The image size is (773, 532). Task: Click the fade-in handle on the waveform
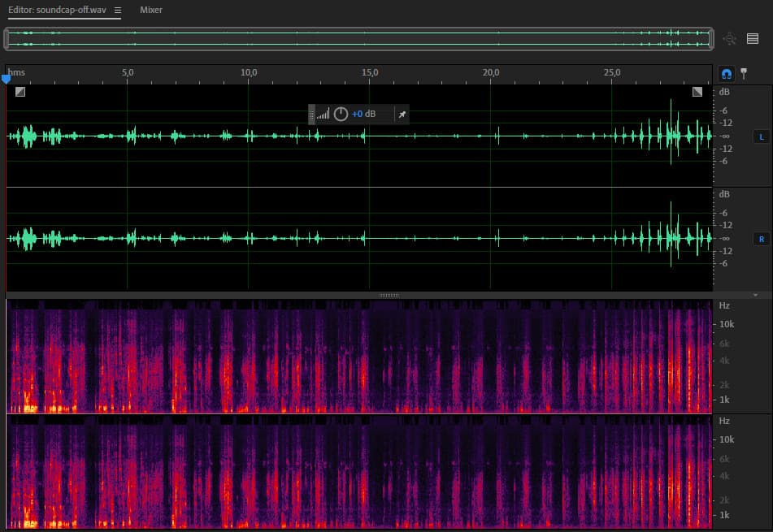tap(20, 92)
